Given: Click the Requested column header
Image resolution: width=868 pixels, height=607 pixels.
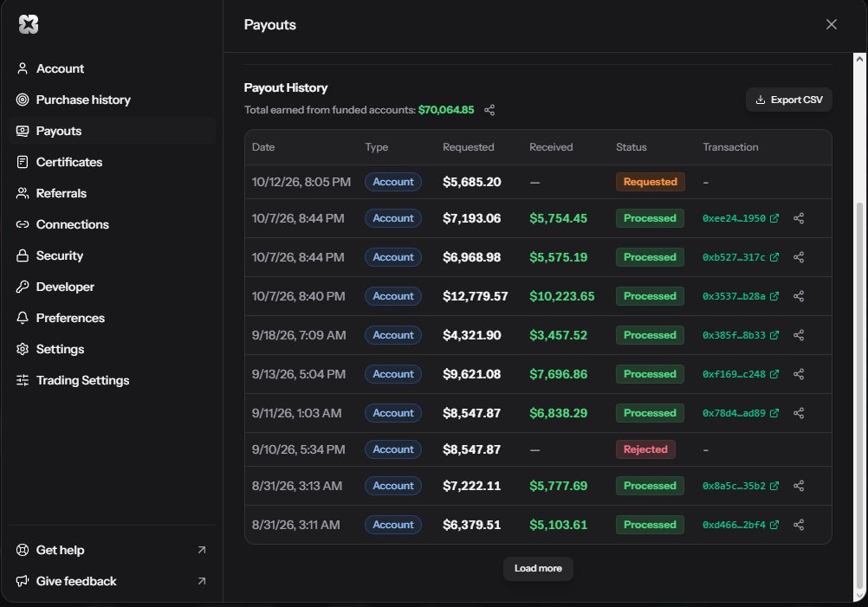Looking at the screenshot, I should point(469,147).
